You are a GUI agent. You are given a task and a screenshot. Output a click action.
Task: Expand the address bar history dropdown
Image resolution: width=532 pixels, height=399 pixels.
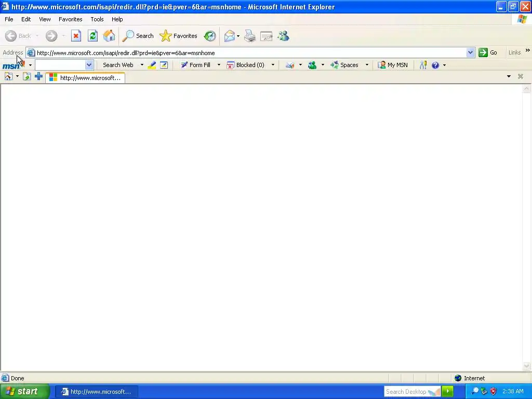[x=470, y=52]
